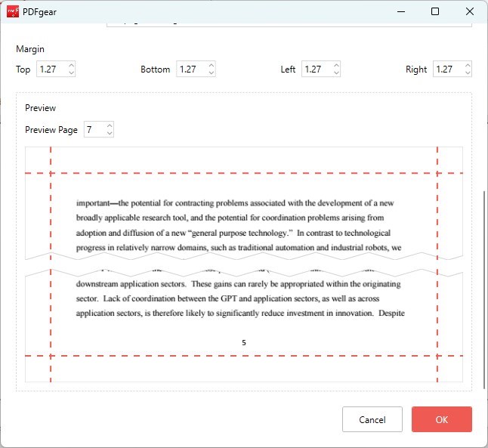Click the Left margin label

288,70
